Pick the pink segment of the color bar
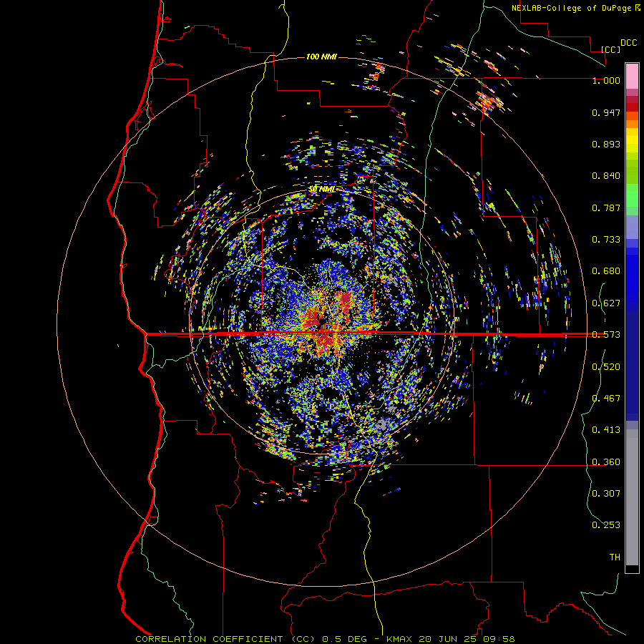Image resolution: width=644 pixels, height=644 pixels. click(632, 77)
